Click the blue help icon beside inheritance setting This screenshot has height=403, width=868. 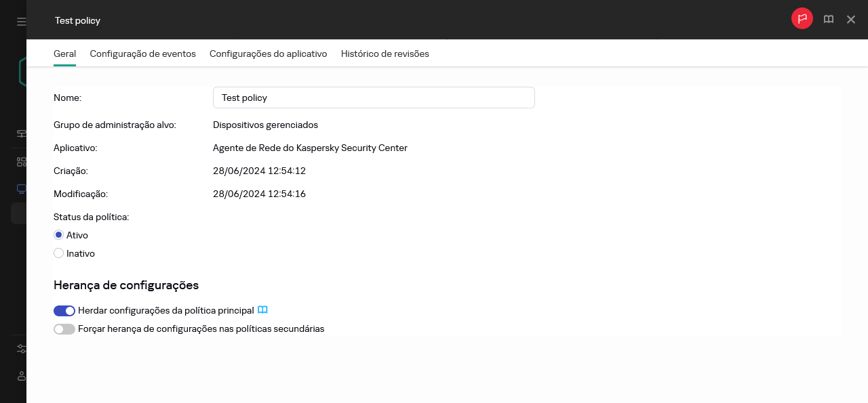[262, 310]
